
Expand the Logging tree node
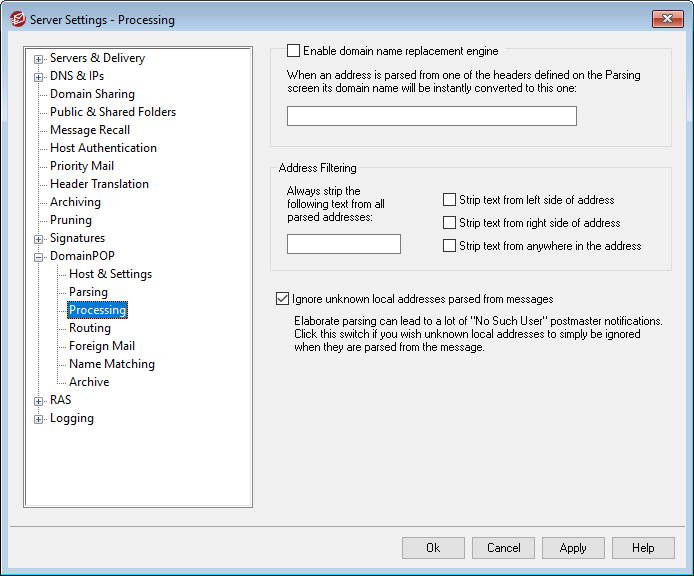pyautogui.click(x=39, y=418)
